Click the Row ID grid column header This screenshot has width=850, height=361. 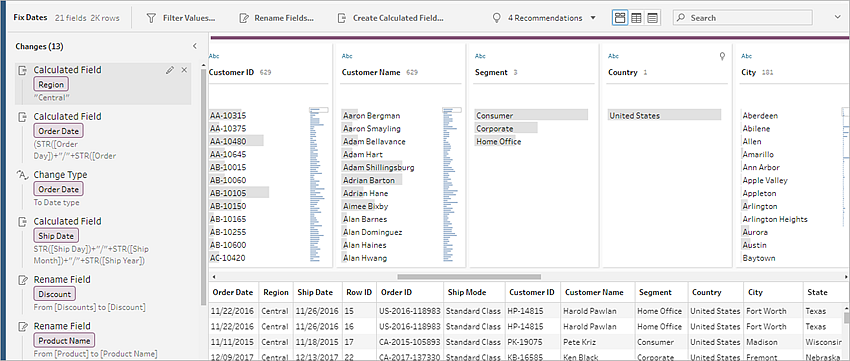pos(359,292)
